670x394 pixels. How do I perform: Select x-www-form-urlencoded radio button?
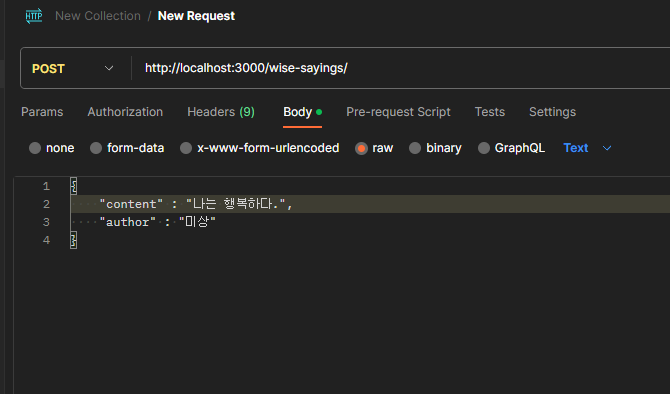pos(186,148)
